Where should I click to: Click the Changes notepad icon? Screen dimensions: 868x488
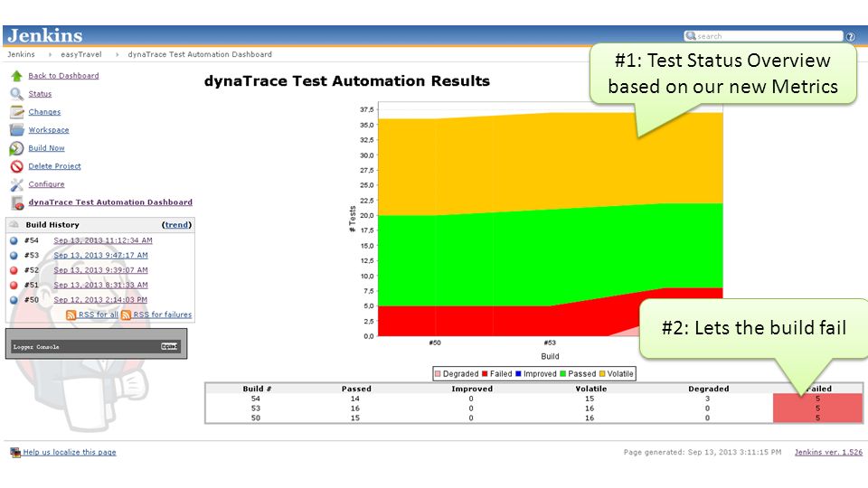(16, 112)
